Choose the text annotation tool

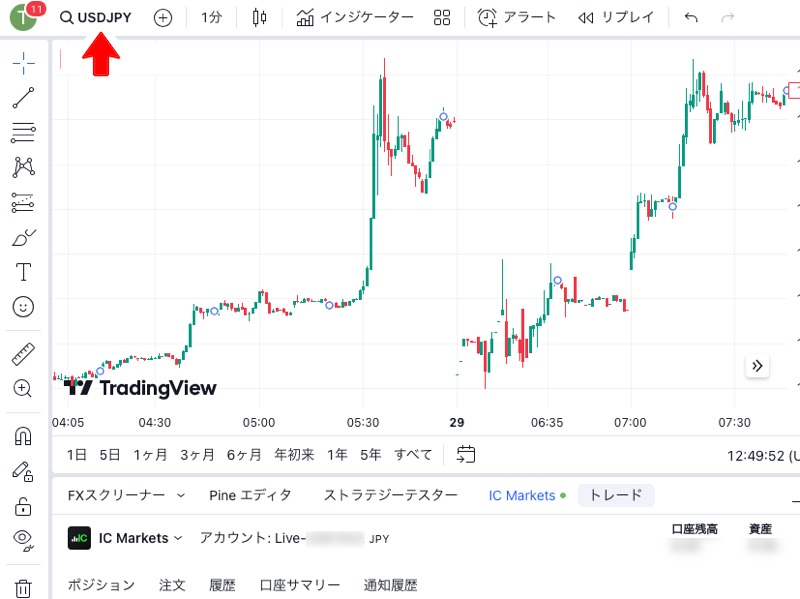coord(23,272)
